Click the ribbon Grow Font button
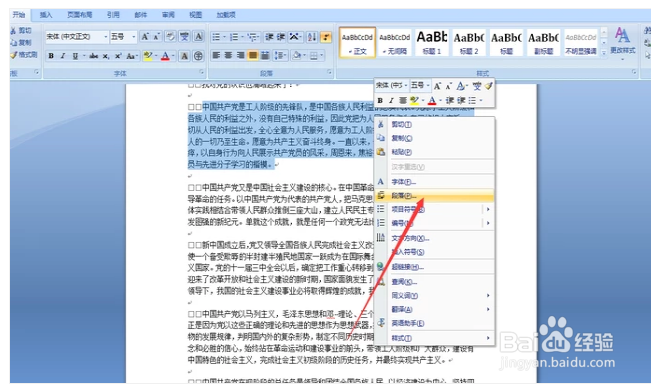651x385 pixels. (x=145, y=37)
